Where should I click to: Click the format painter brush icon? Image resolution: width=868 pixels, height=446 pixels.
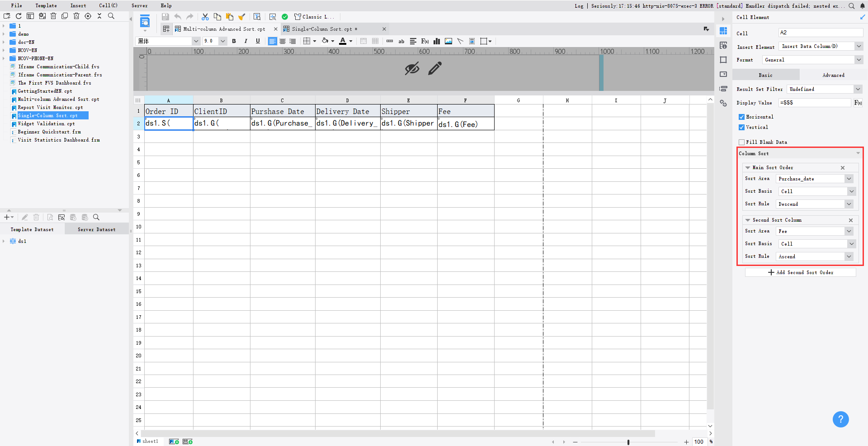pos(242,17)
